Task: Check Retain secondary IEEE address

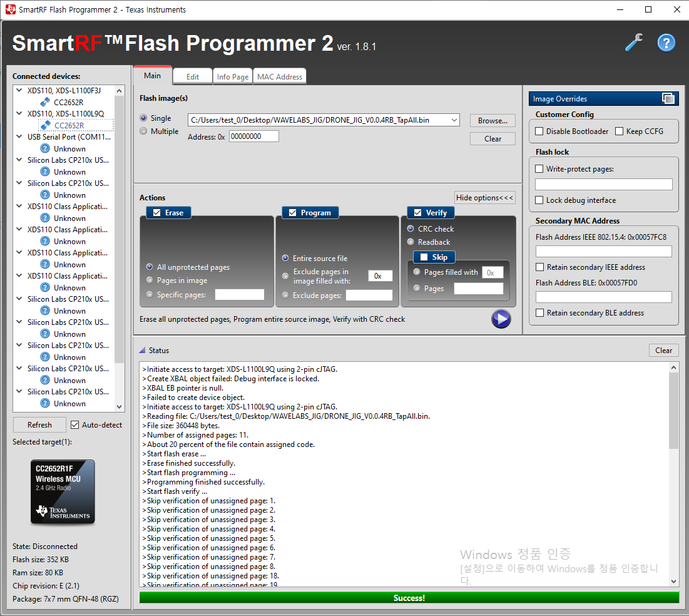Action: click(539, 267)
